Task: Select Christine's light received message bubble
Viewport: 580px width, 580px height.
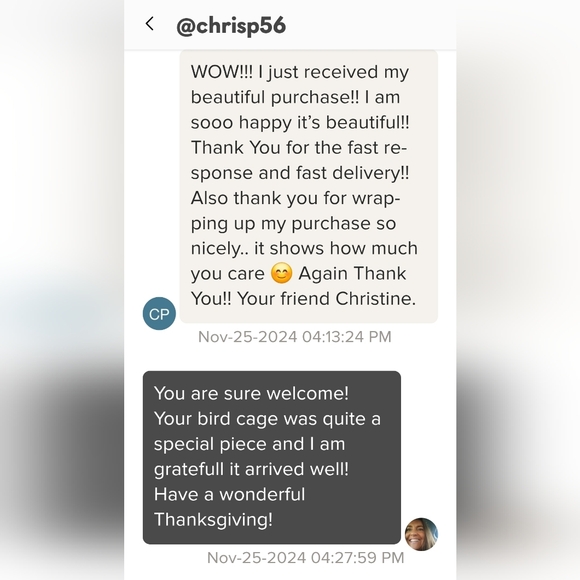Action: (x=309, y=186)
